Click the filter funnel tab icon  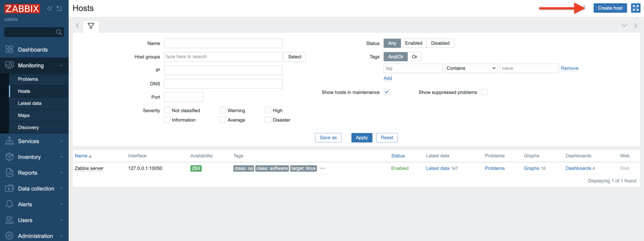91,26
